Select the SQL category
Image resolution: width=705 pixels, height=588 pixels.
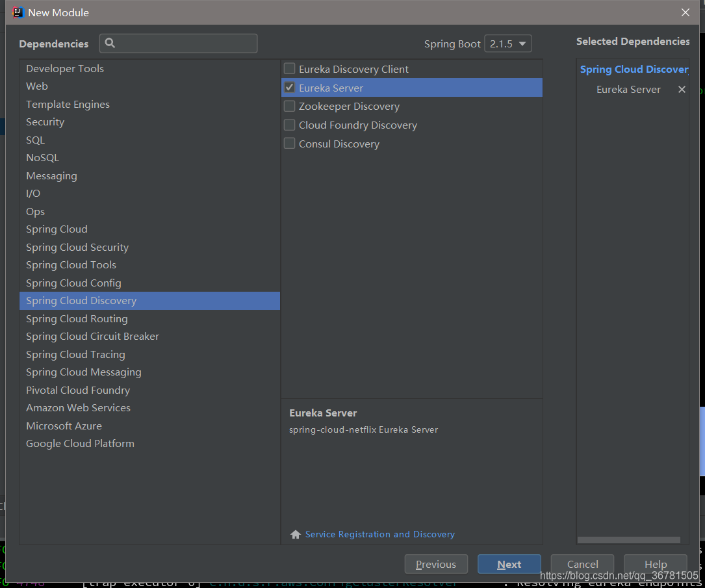point(149,140)
